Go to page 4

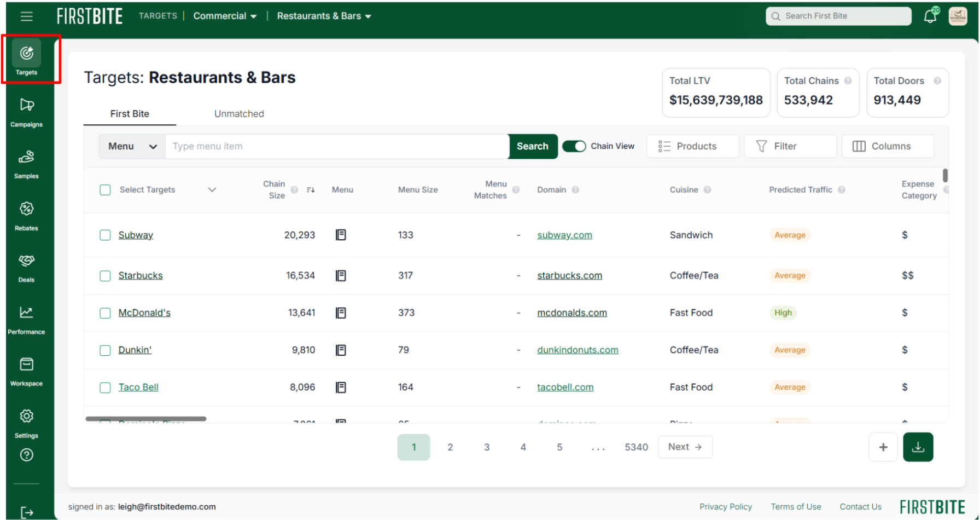point(523,447)
